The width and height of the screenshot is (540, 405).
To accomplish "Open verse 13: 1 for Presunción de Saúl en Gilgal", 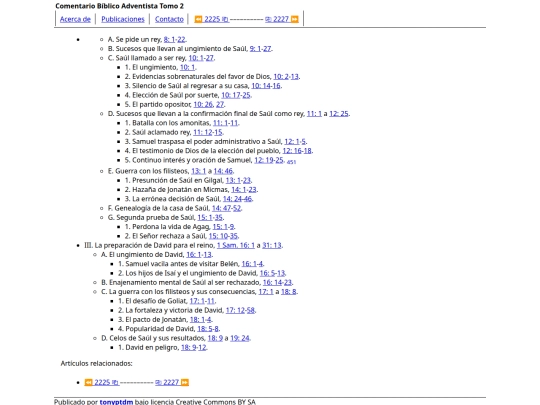I will 233,181.
